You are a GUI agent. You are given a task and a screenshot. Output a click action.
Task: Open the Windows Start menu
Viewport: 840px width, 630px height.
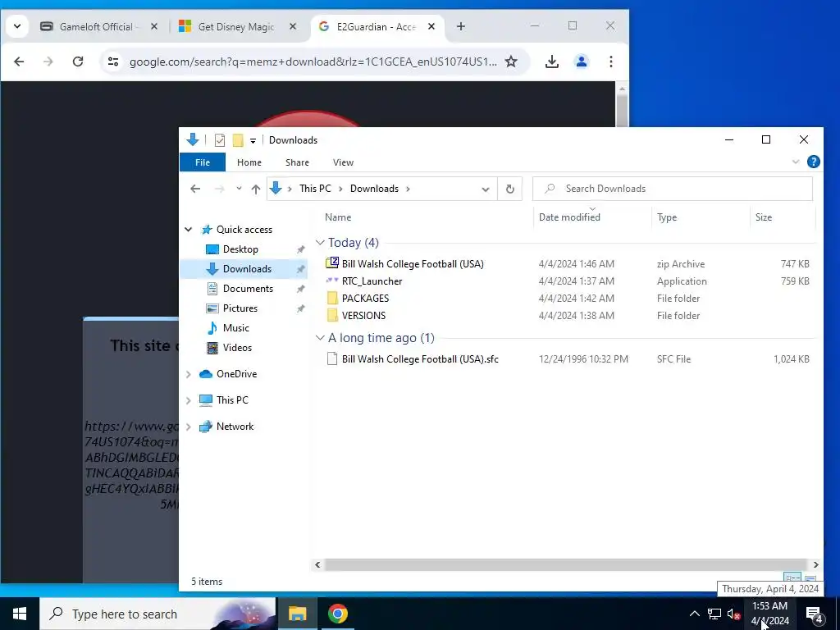pyautogui.click(x=20, y=614)
